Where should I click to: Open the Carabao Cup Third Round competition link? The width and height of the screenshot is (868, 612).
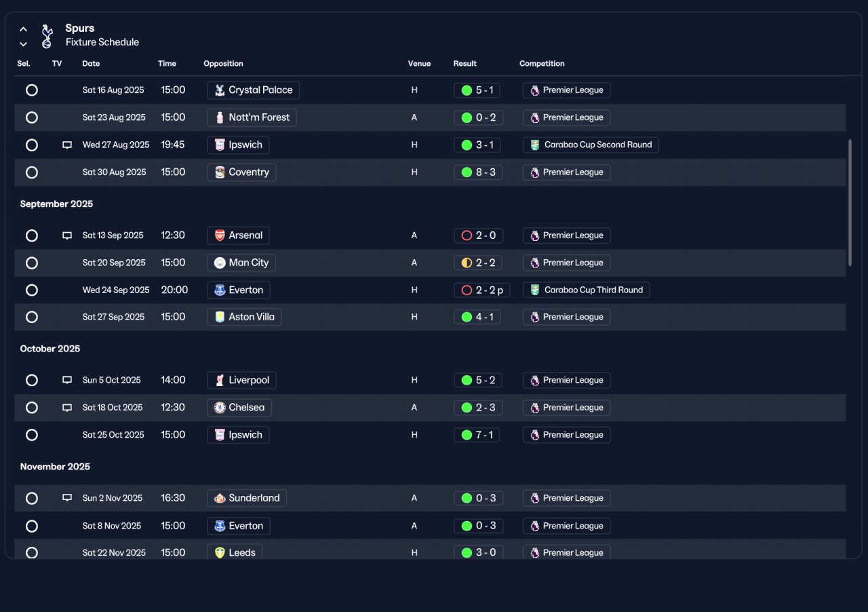pos(586,290)
